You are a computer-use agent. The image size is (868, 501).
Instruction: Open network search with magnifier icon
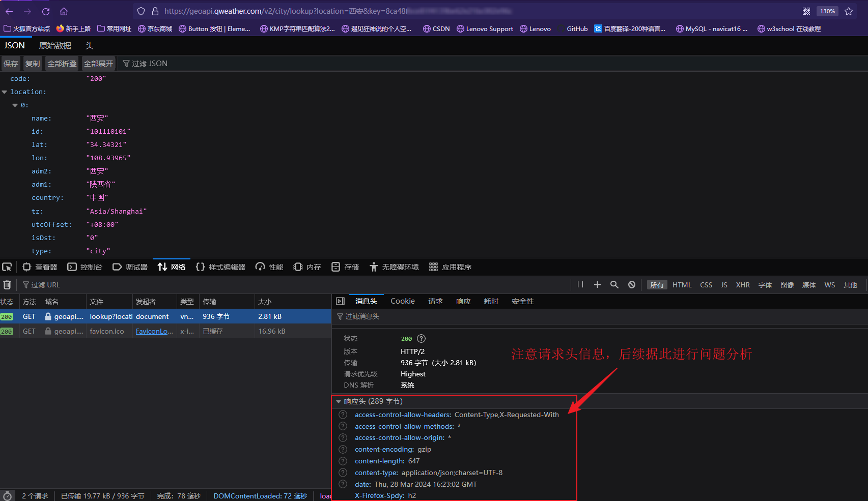614,285
